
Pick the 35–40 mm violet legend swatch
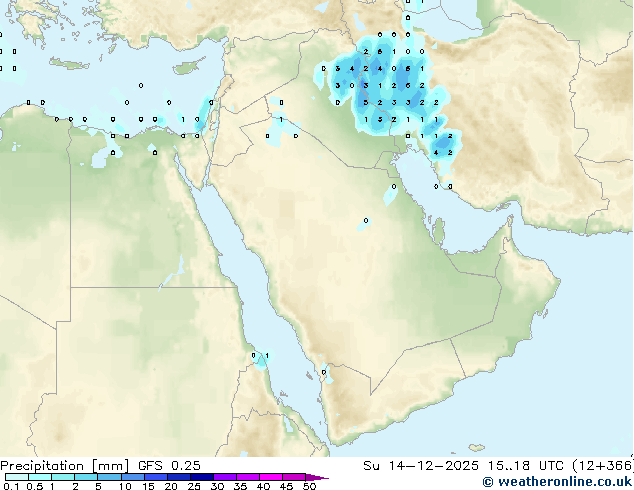point(247,477)
